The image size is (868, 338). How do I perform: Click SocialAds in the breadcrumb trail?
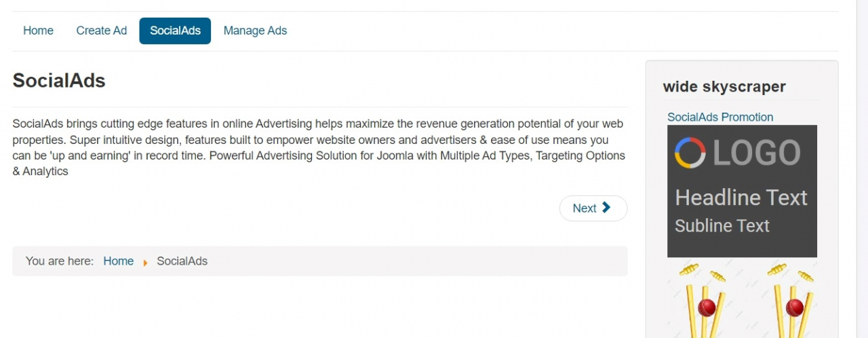182,261
